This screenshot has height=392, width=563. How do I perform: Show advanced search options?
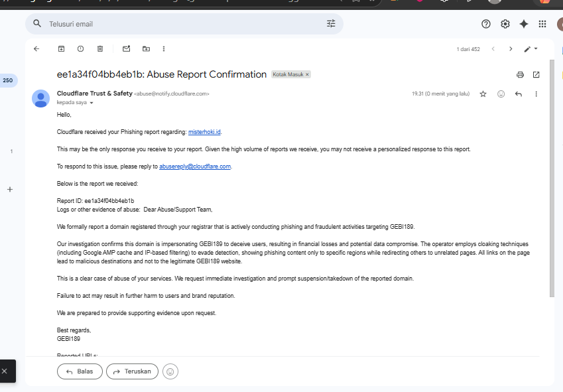(x=331, y=24)
